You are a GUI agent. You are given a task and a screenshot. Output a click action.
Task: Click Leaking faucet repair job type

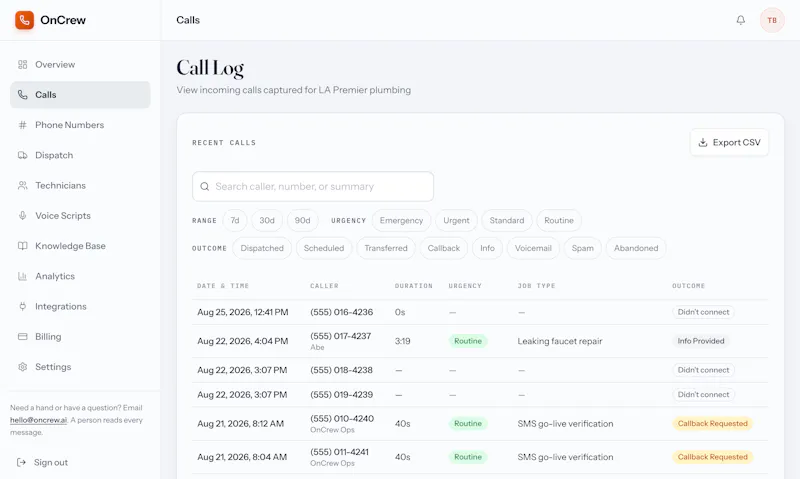click(560, 341)
